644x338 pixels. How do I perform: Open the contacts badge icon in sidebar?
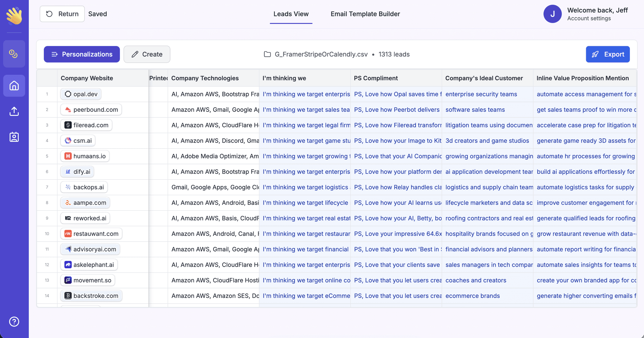point(14,137)
